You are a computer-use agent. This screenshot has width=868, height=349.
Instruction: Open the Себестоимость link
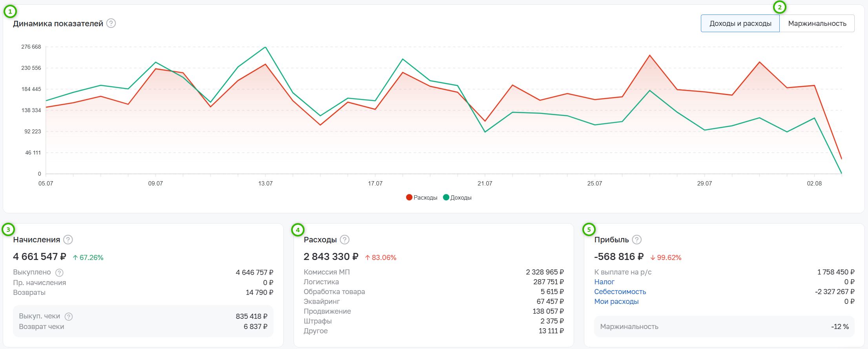tap(620, 292)
